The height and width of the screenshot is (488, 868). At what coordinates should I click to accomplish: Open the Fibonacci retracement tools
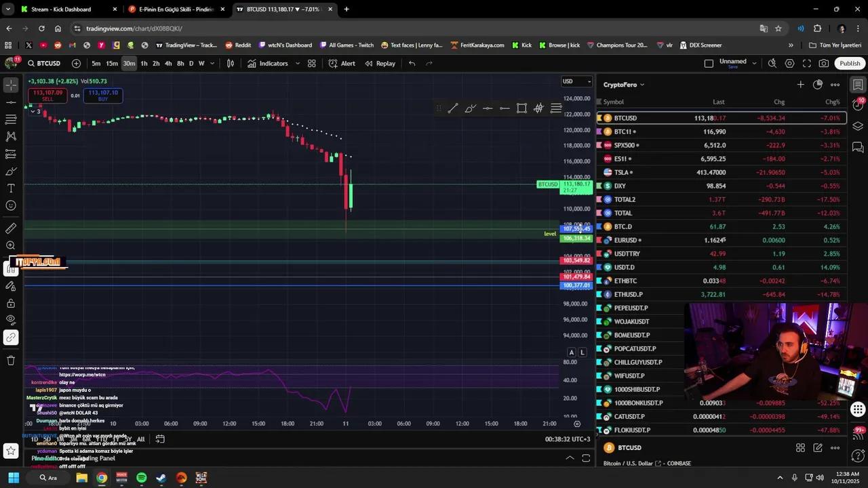coord(11,119)
